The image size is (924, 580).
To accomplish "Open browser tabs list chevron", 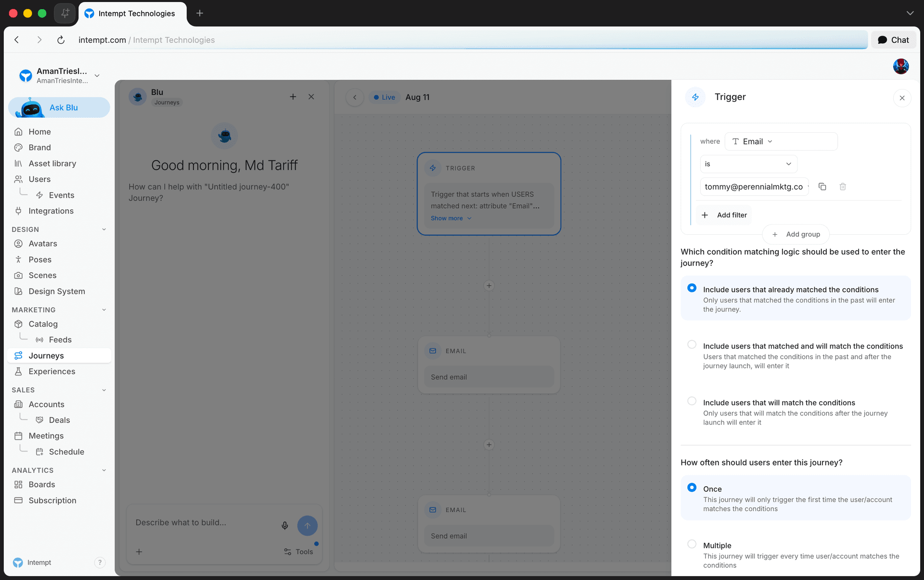I will (910, 13).
